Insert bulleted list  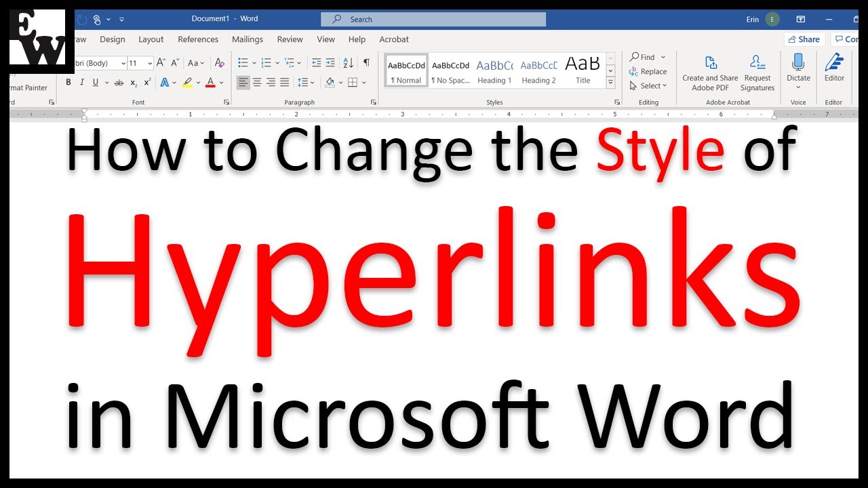coord(243,63)
